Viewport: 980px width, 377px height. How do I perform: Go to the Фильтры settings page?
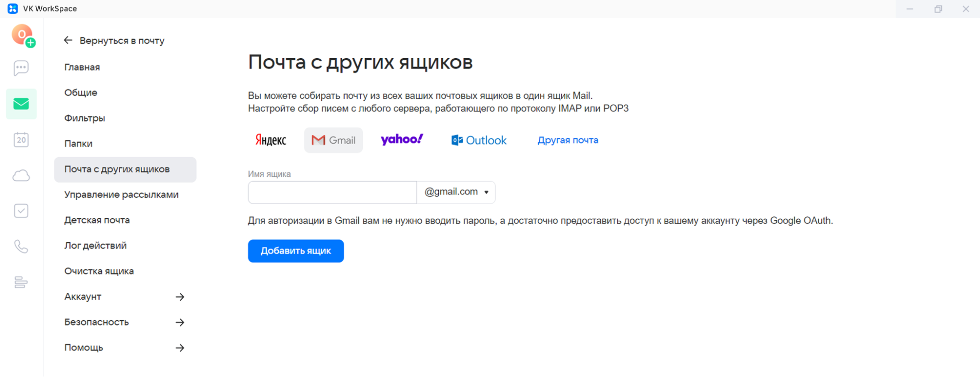click(x=85, y=118)
